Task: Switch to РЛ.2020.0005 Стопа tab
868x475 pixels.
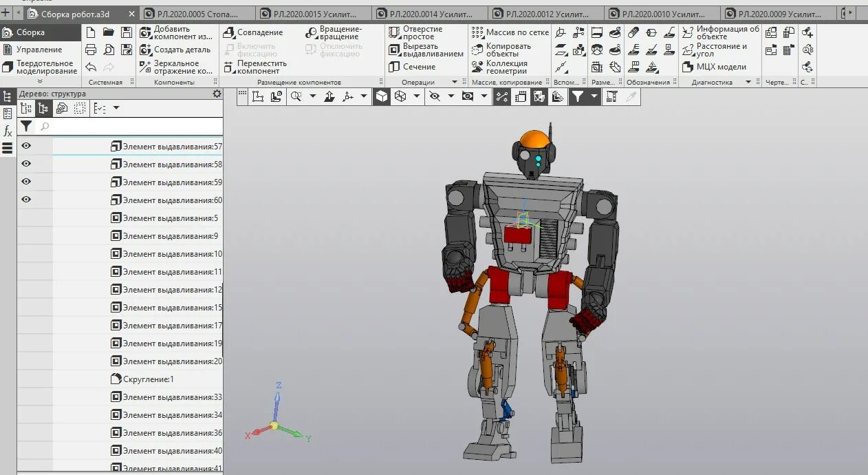Action: 197,14
